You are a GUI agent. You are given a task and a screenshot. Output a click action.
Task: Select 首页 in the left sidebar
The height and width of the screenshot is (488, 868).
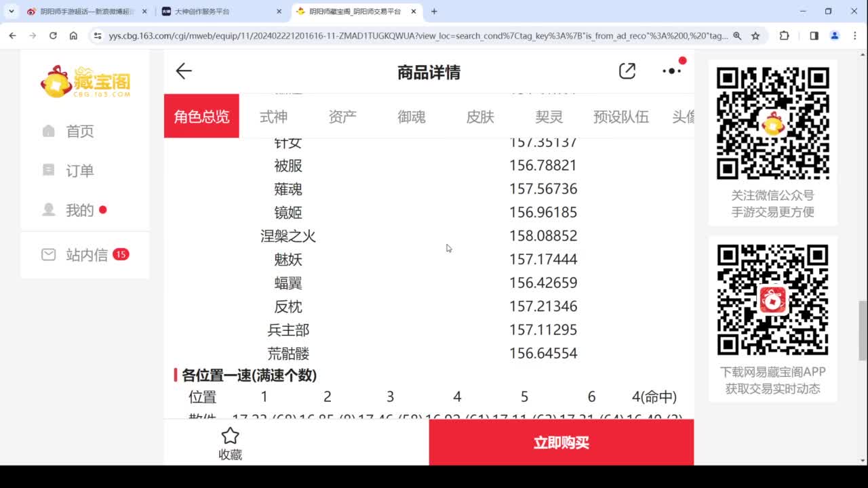[x=79, y=131]
